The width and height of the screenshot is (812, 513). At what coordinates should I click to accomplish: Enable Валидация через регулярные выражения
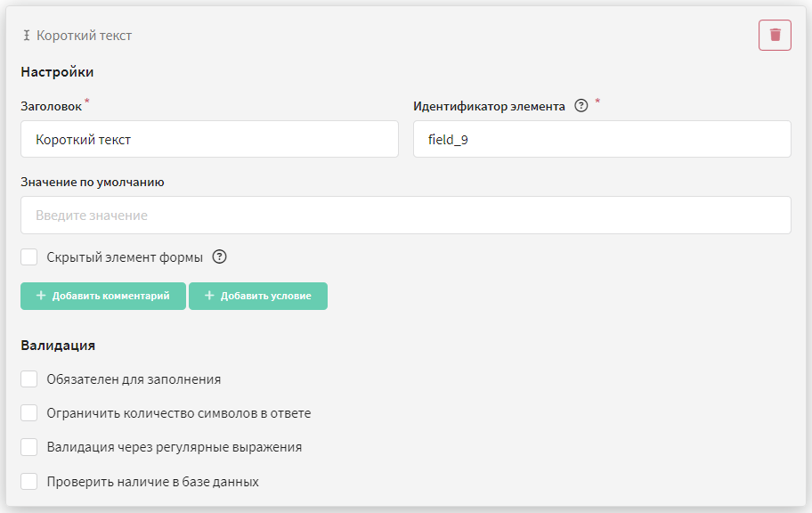(x=29, y=447)
